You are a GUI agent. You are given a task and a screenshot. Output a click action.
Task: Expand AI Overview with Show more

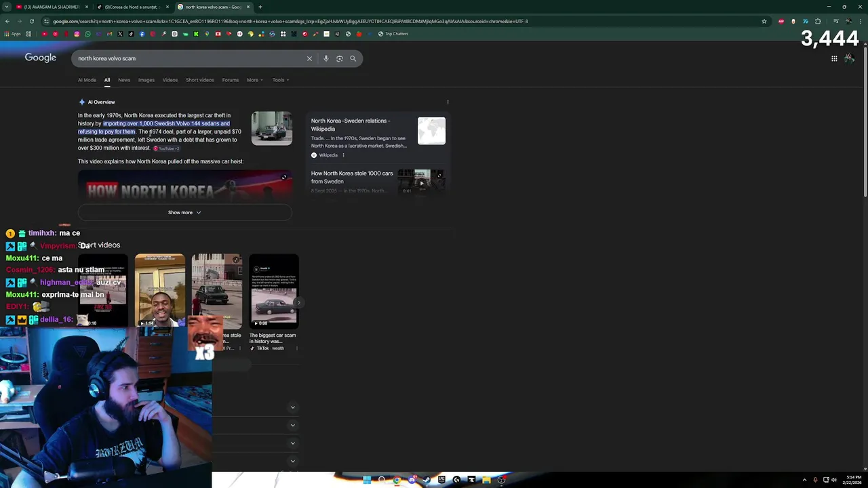click(x=184, y=212)
